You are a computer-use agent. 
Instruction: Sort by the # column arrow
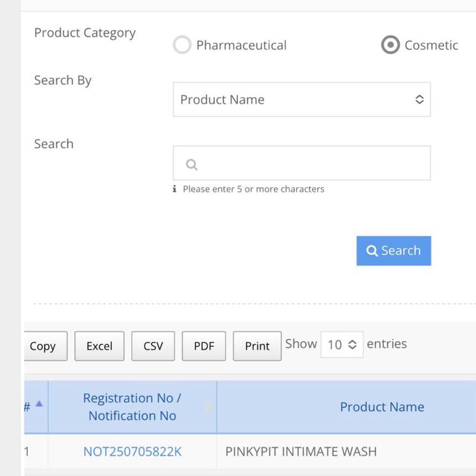click(39, 404)
